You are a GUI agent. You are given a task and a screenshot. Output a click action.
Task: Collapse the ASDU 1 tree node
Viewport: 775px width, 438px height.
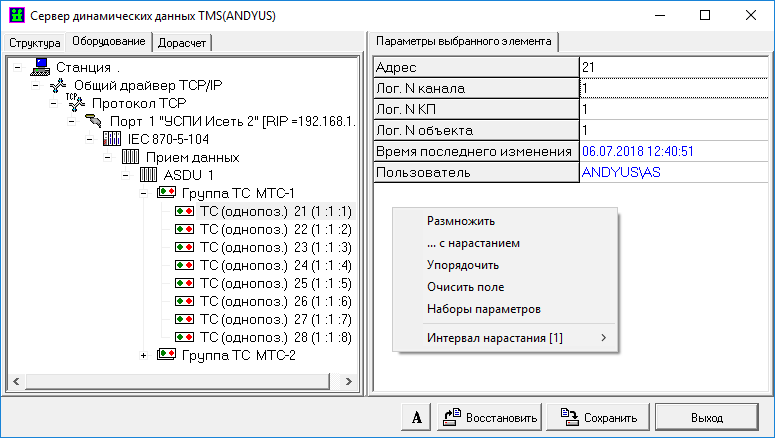click(x=126, y=175)
